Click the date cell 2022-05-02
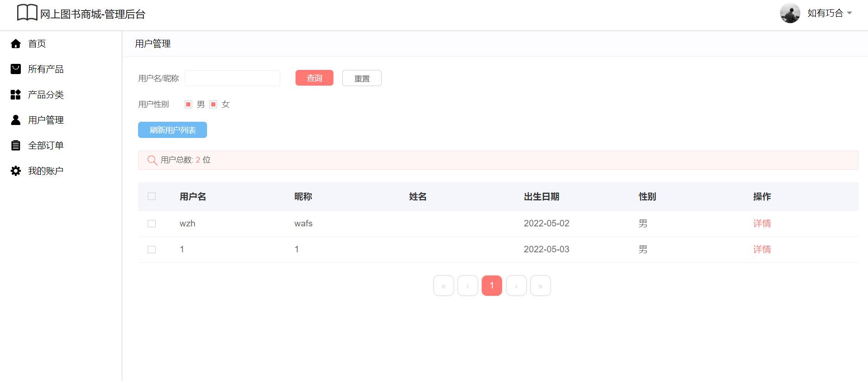This screenshot has height=381, width=868. [547, 224]
